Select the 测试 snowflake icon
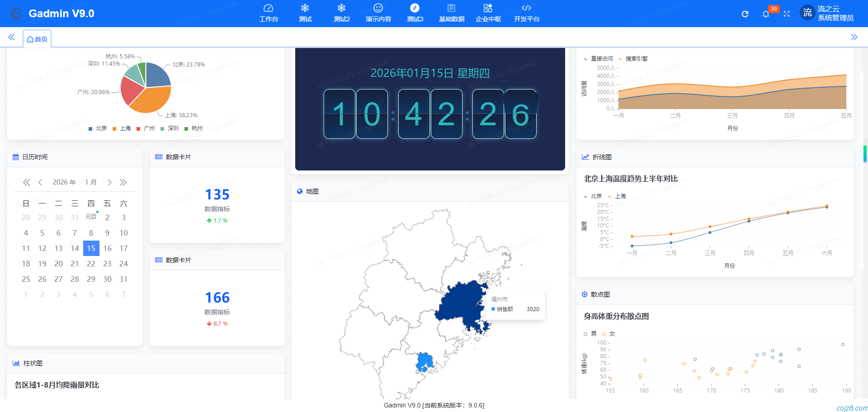The height and width of the screenshot is (412, 868). click(x=305, y=8)
